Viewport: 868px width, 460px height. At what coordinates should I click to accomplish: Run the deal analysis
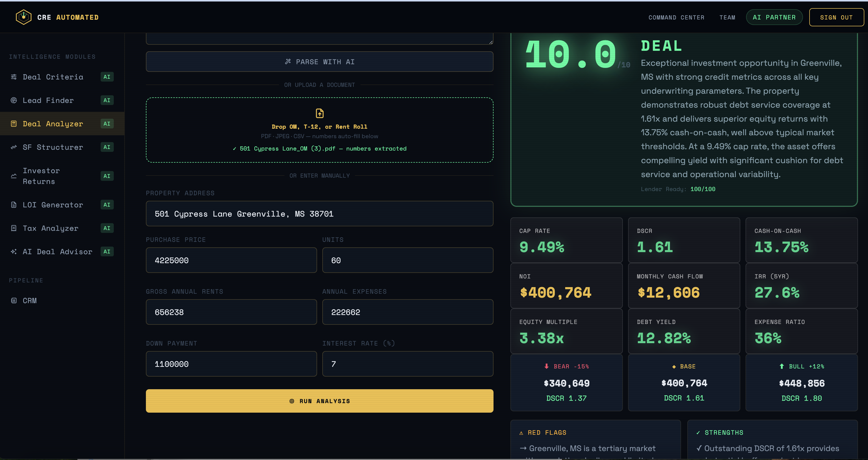(x=319, y=401)
